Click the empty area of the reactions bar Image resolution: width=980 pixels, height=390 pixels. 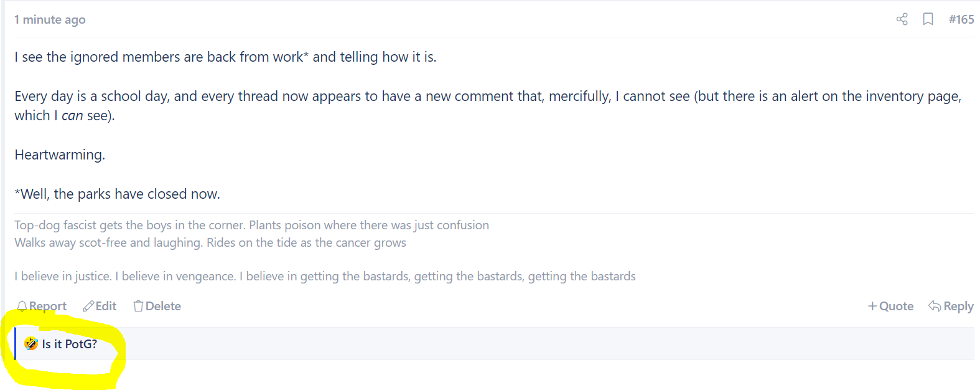[535, 344]
